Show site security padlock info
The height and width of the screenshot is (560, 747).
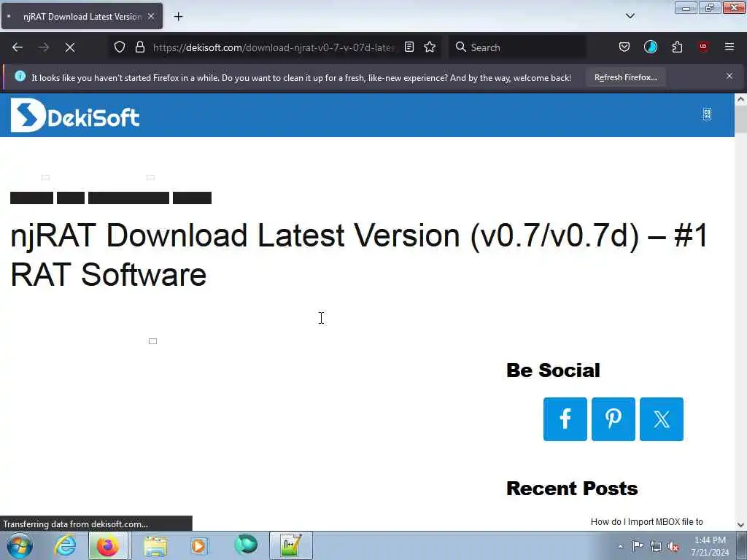[139, 47]
